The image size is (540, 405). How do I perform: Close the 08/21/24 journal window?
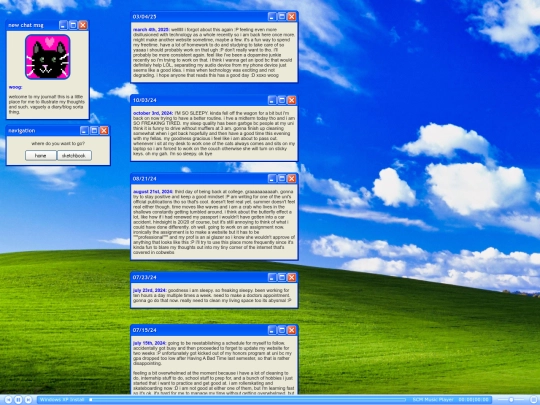tap(292, 178)
